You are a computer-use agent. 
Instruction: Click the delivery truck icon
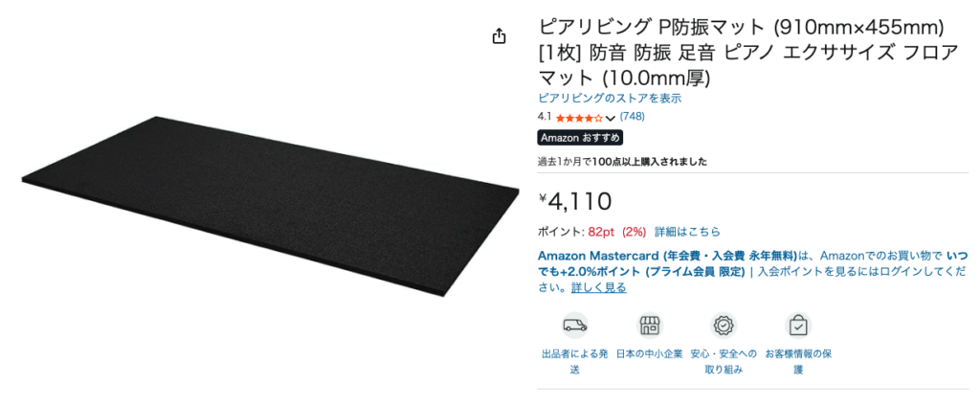point(575,326)
